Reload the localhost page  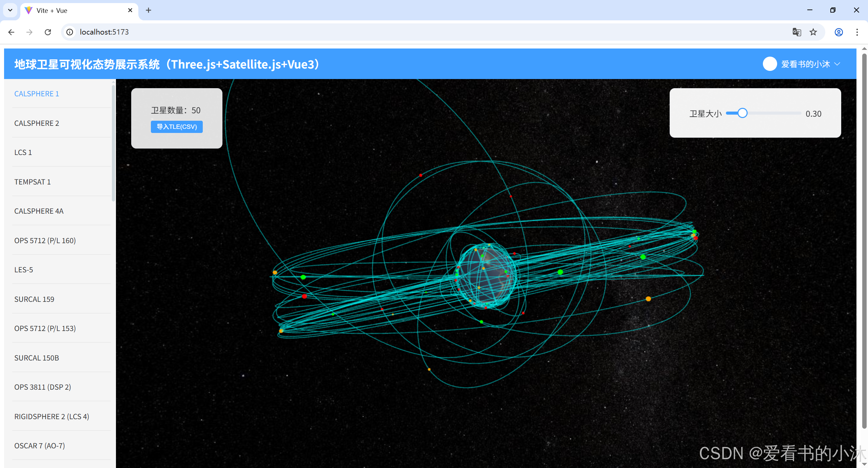[48, 32]
